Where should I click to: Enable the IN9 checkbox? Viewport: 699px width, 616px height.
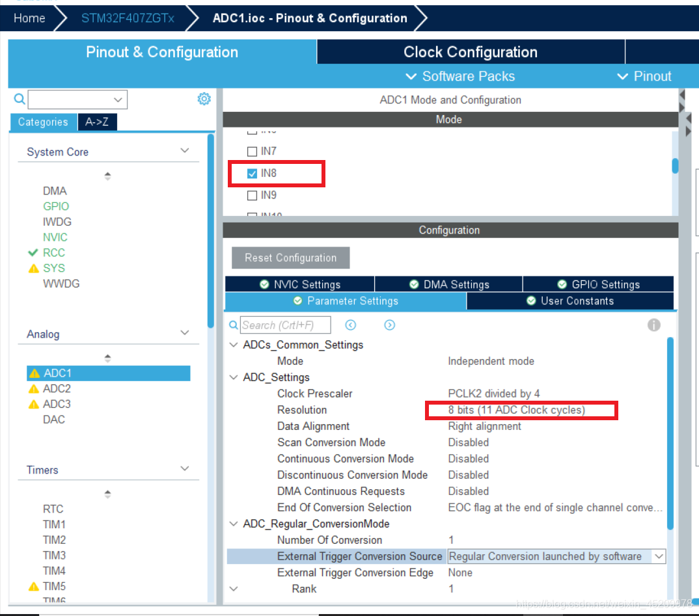tap(252, 195)
